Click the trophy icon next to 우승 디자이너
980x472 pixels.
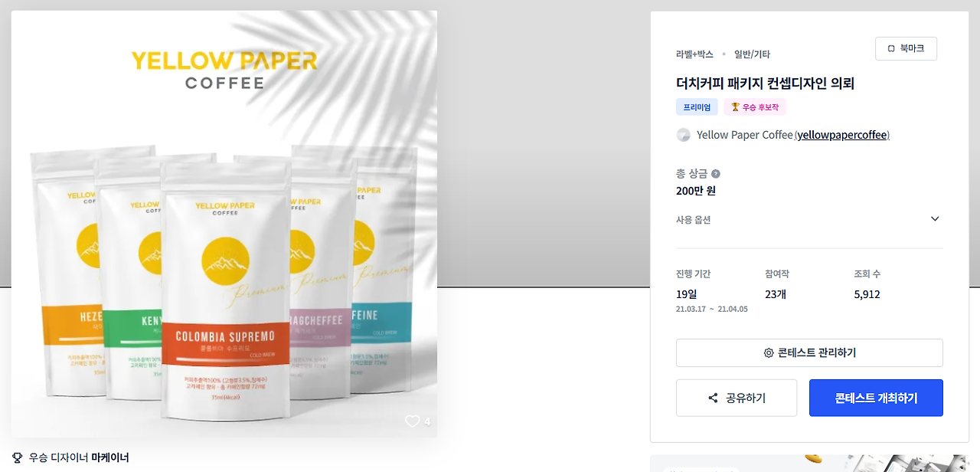tap(18, 457)
